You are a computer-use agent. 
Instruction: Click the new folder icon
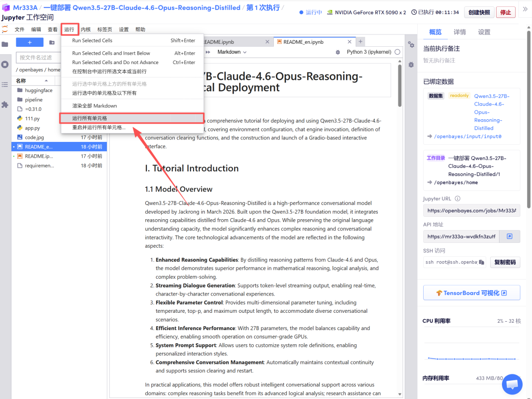[x=52, y=42]
